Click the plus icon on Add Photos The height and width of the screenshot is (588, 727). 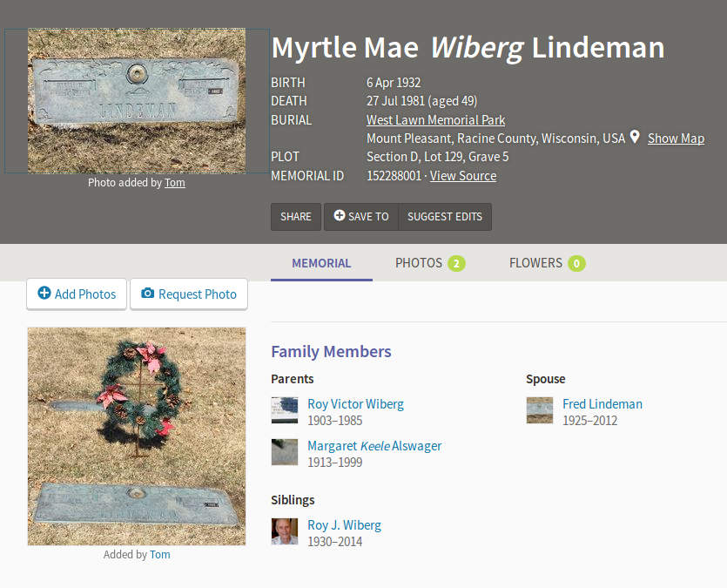click(44, 294)
